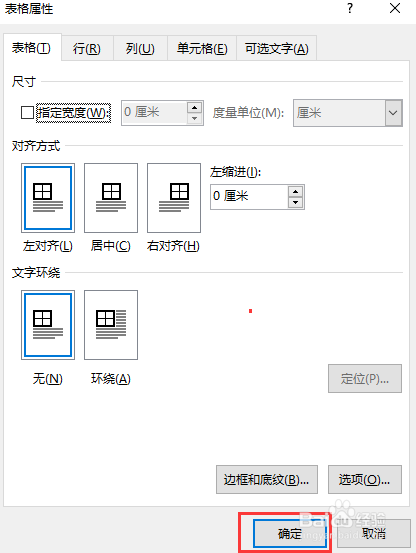Switch to the 行(R) tab
Viewport: 416px width, 553px height.
point(87,48)
